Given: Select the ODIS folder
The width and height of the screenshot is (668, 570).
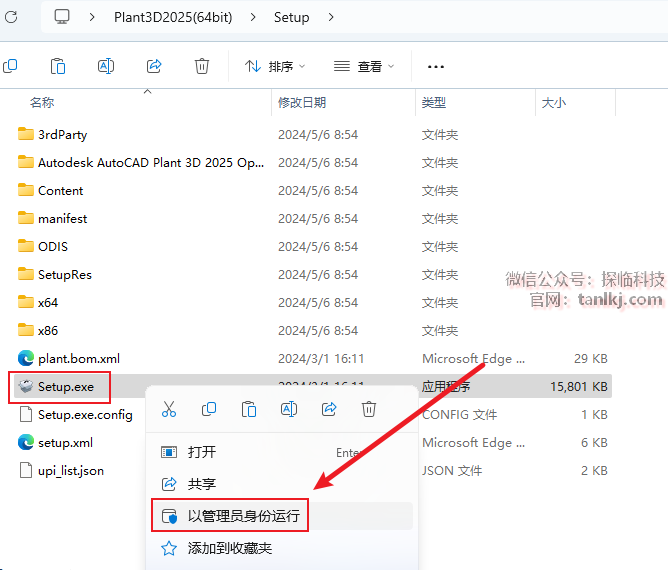Looking at the screenshot, I should (x=53, y=247).
